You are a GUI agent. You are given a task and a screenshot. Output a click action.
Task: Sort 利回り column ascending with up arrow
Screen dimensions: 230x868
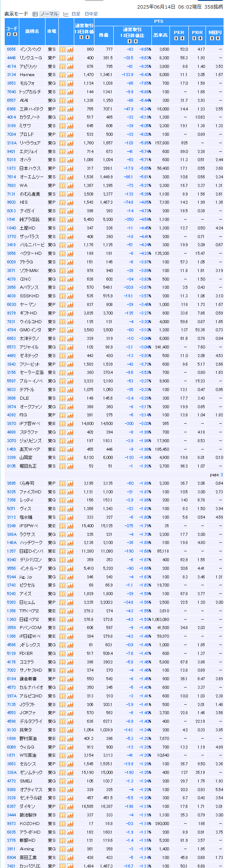coord(212,38)
